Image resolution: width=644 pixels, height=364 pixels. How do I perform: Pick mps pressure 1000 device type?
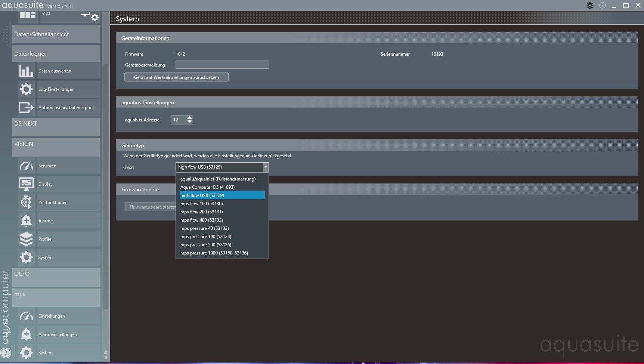(x=214, y=253)
